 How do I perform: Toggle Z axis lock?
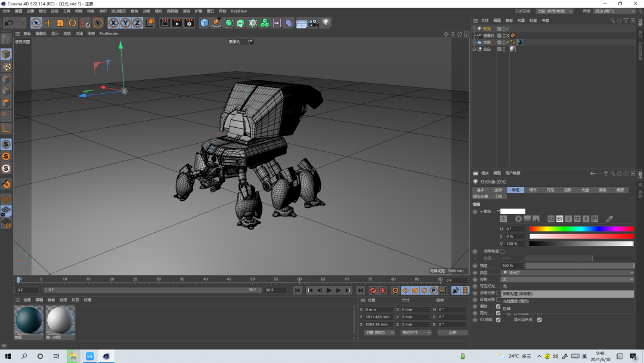[x=137, y=23]
